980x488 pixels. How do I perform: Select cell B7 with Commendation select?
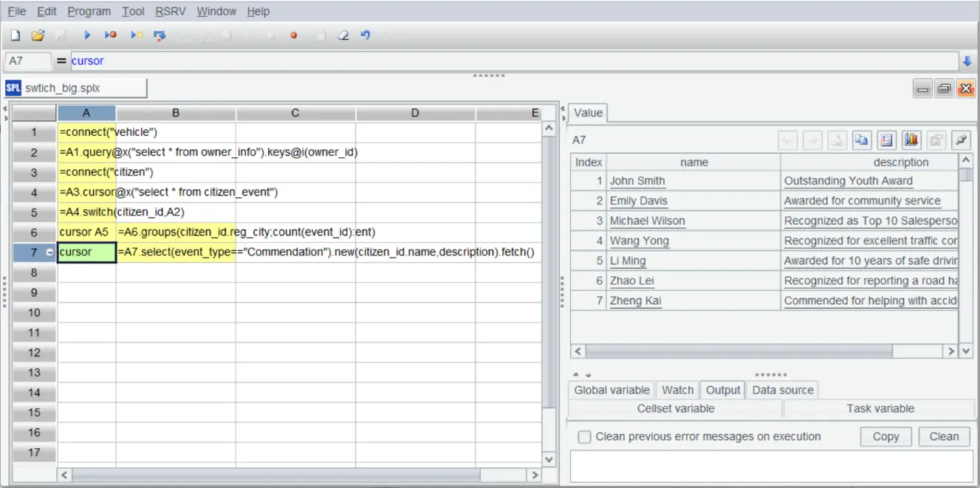point(176,252)
